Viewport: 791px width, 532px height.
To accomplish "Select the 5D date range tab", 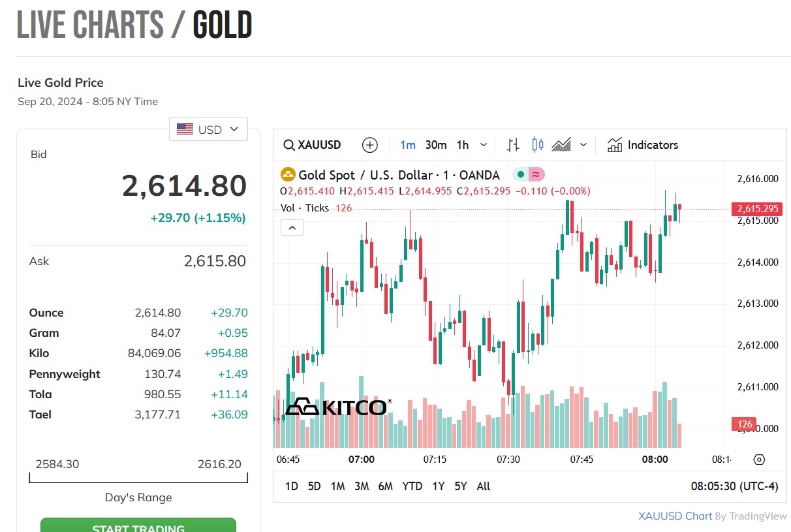I will coord(314,486).
